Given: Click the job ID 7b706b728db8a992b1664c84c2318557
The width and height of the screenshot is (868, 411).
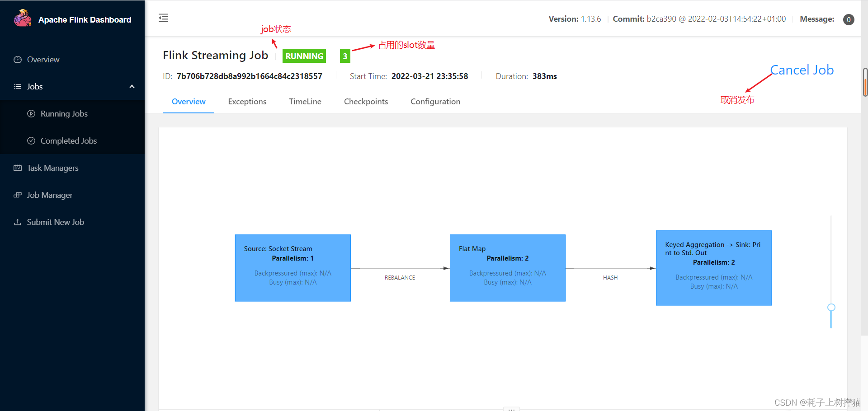Looking at the screenshot, I should (x=250, y=76).
